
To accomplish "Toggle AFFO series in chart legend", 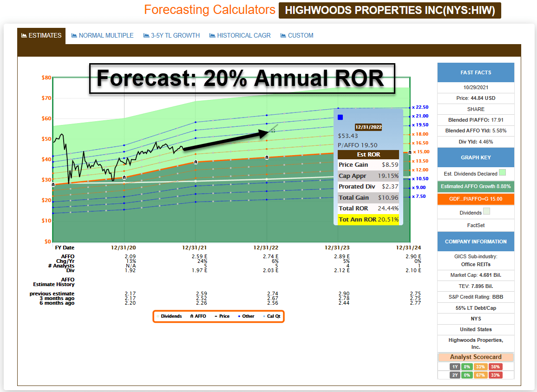I will tap(198, 316).
